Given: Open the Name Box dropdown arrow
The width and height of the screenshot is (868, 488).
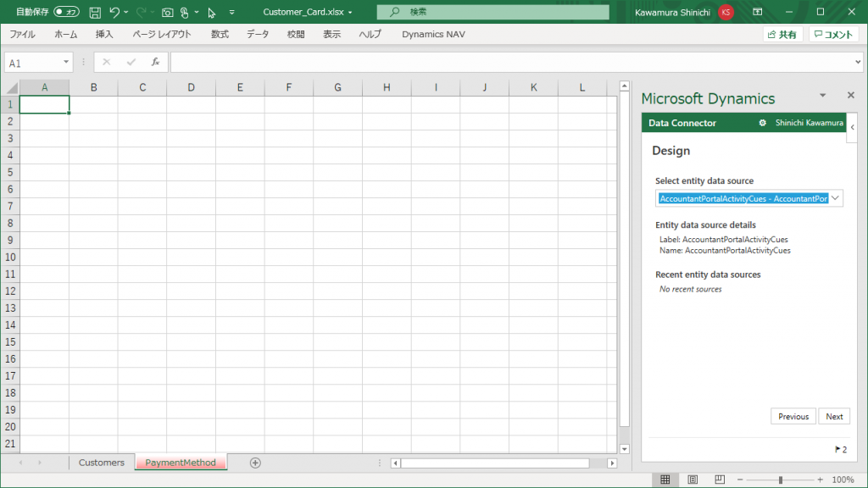Looking at the screenshot, I should click(x=66, y=62).
